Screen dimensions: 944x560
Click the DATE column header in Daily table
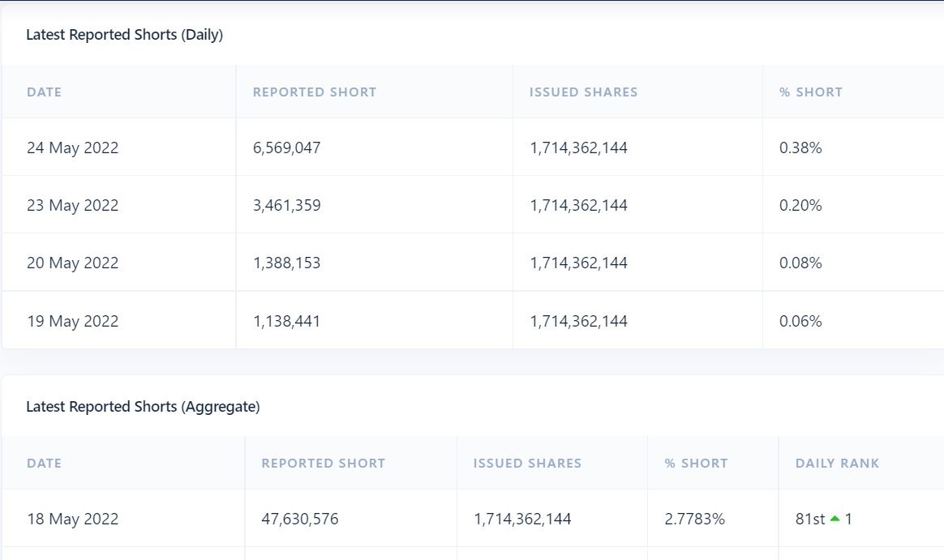(44, 92)
